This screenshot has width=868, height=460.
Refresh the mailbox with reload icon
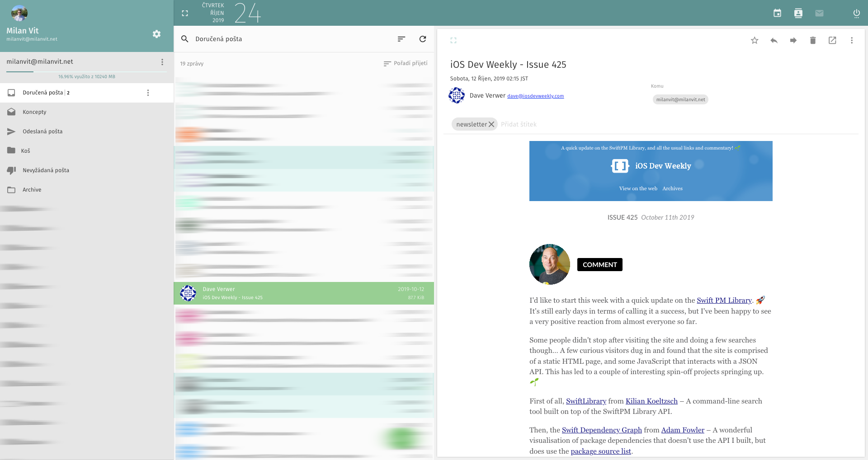pos(423,39)
